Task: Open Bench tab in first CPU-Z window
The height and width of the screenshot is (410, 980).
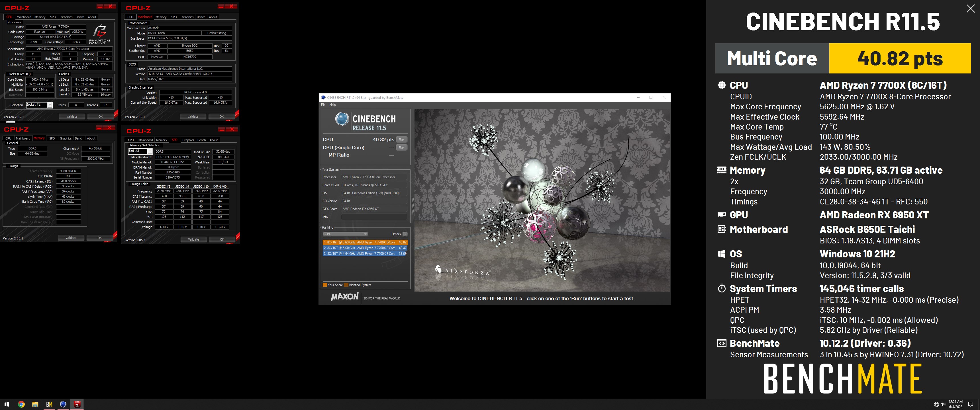Action: [x=80, y=17]
